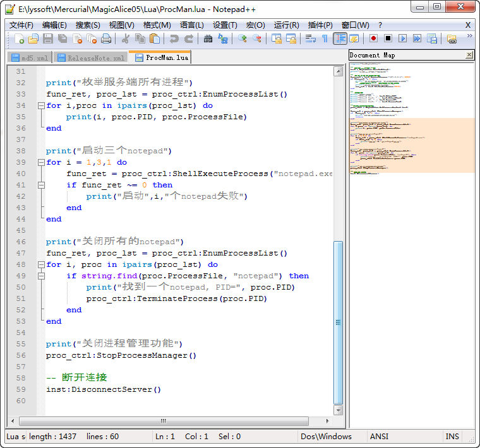Close current document with menu bar X
480x448 pixels.
pyautogui.click(x=468, y=25)
